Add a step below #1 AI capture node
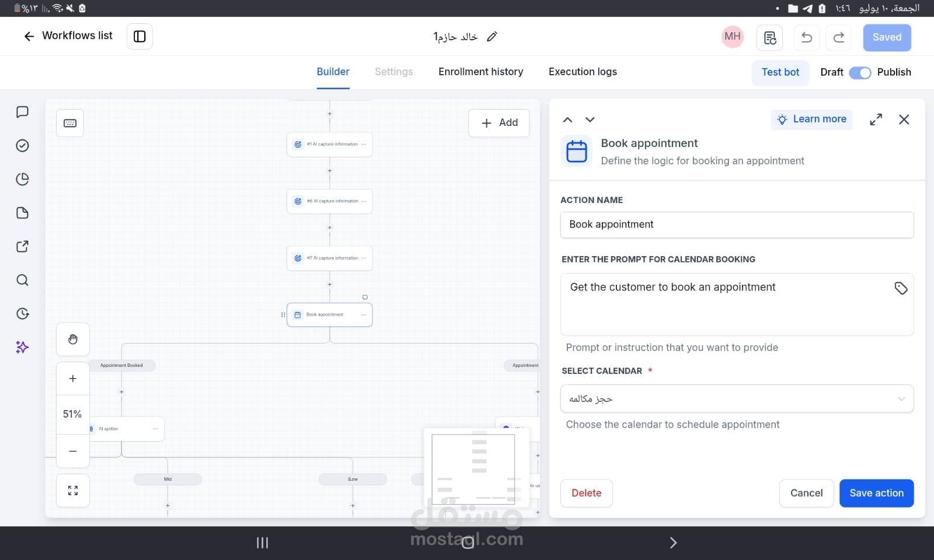Viewport: 934px width, 560px height. tap(329, 171)
